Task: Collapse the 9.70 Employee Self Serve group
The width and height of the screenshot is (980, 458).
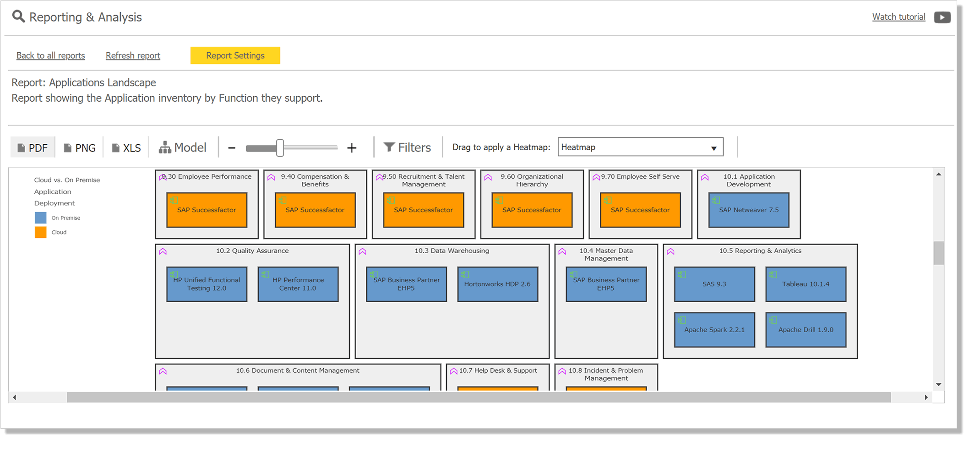Action: coord(596,177)
